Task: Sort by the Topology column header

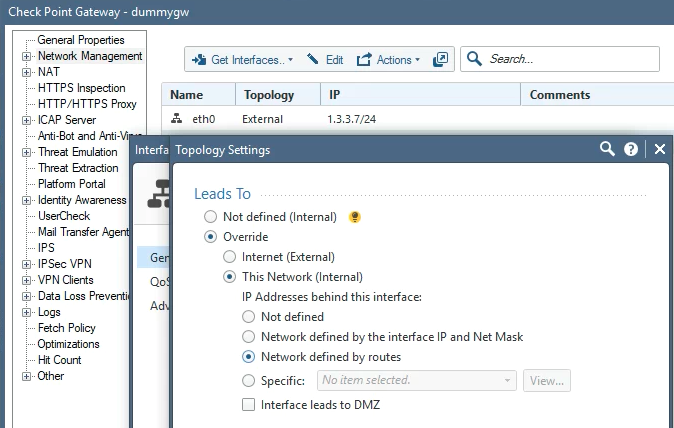Action: click(278, 95)
